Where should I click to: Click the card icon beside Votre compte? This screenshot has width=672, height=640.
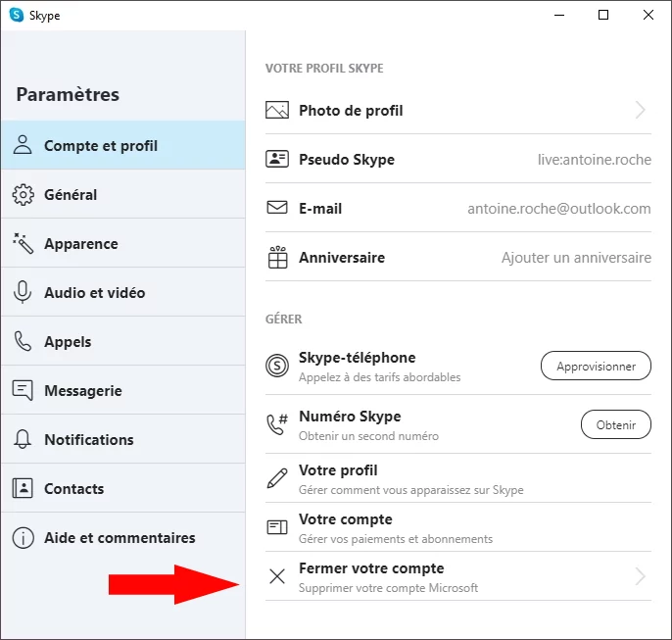pyautogui.click(x=277, y=527)
